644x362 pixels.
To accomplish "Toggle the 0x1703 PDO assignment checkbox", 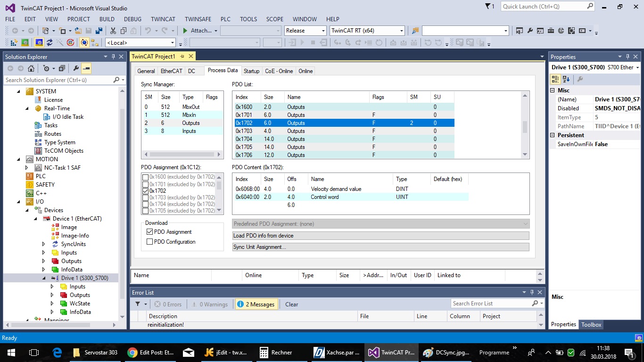I will click(145, 197).
